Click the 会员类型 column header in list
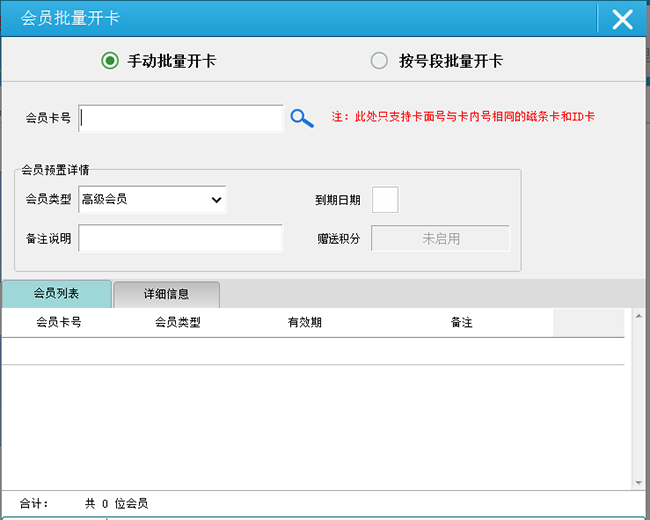 coord(178,323)
